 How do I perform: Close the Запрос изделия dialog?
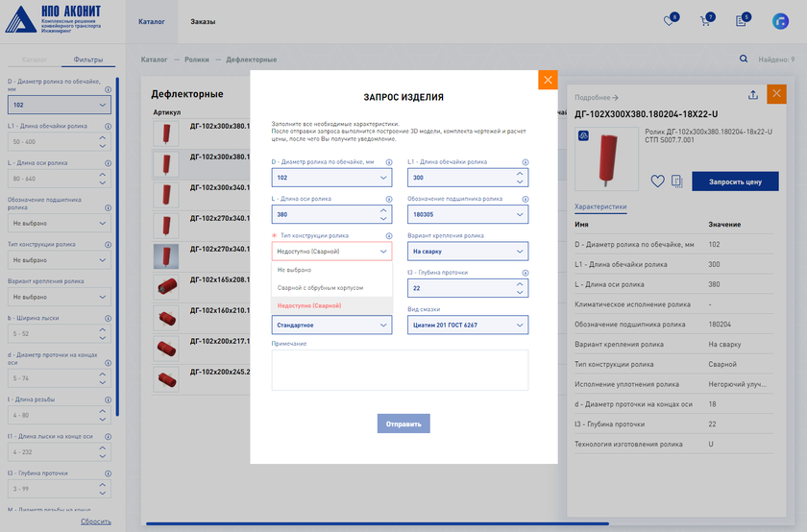[548, 80]
